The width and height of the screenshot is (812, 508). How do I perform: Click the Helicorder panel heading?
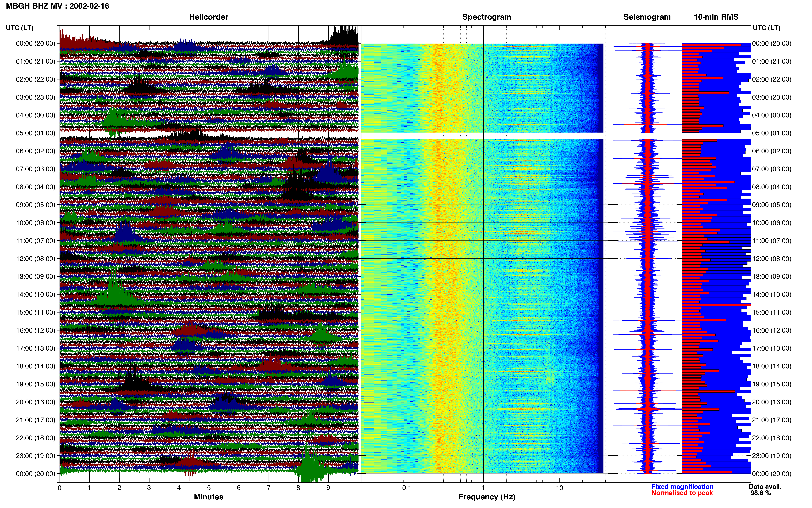pyautogui.click(x=209, y=17)
